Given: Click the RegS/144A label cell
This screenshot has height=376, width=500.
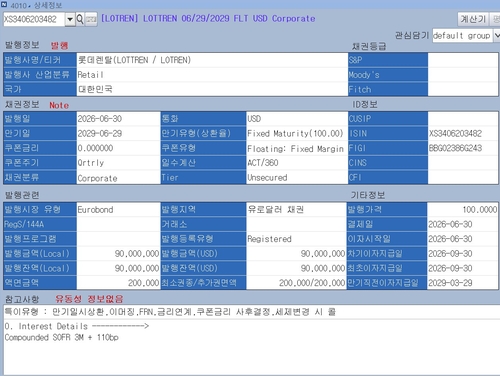Looking at the screenshot, I should click(40, 224).
